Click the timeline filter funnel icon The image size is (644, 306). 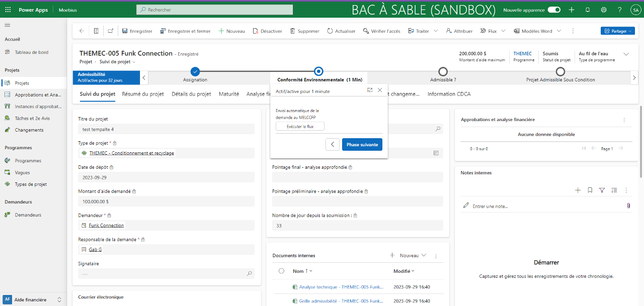tap(602, 190)
